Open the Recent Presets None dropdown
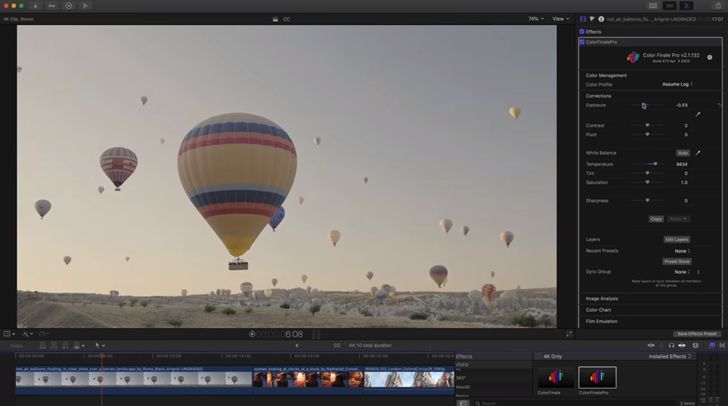Screen dimensions: 728x406 tap(682, 251)
